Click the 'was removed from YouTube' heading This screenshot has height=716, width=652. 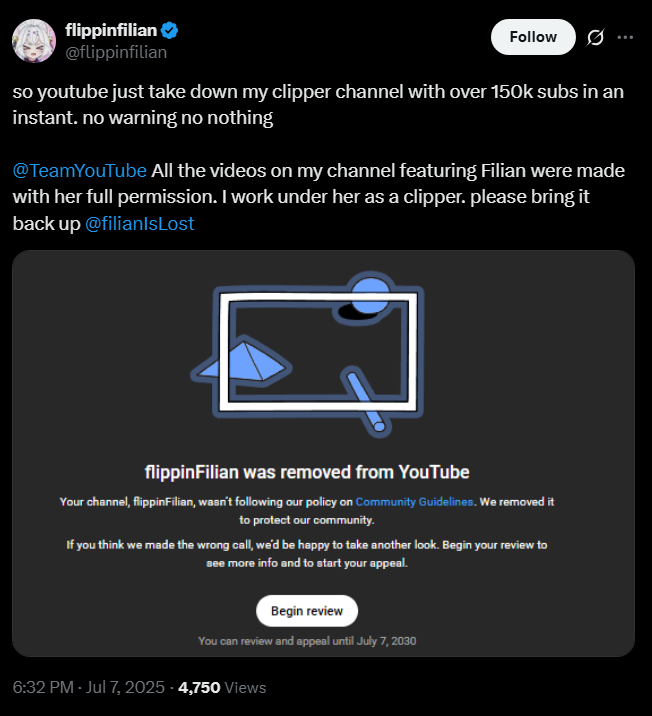click(x=306, y=471)
